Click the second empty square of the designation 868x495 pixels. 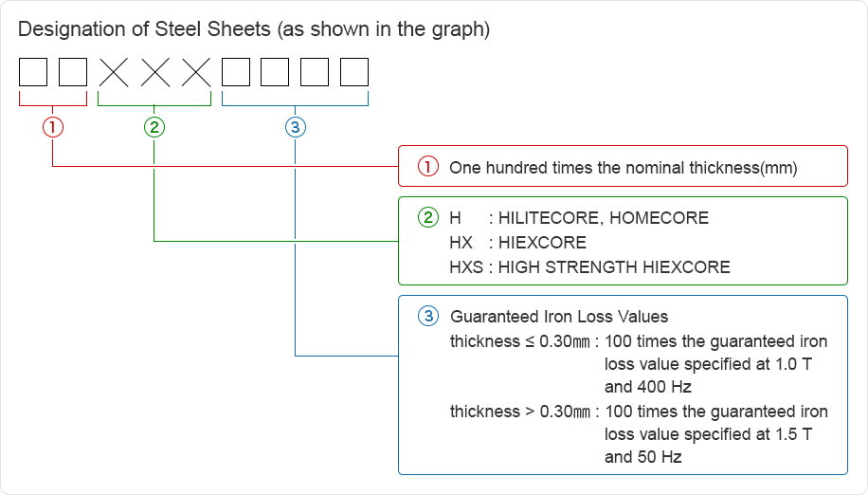(x=73, y=73)
